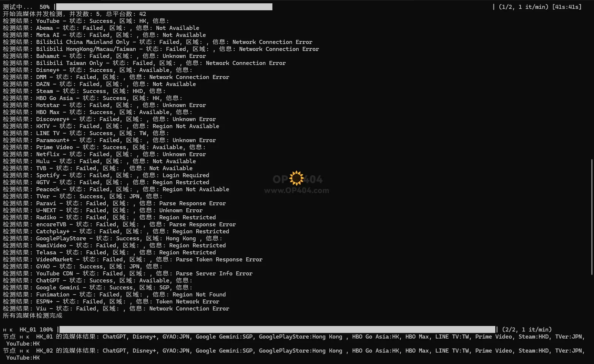Image resolution: width=594 pixels, height=364 pixels.
Task: Click the HBO Go Asia result line
Action: tap(93, 98)
